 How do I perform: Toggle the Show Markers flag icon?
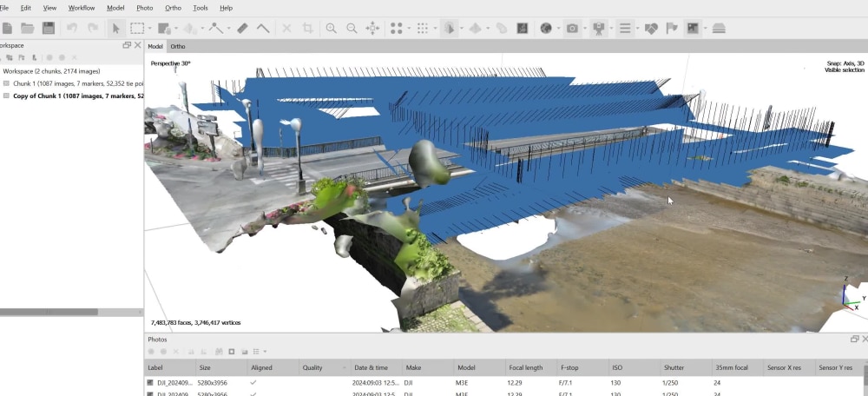[672, 29]
